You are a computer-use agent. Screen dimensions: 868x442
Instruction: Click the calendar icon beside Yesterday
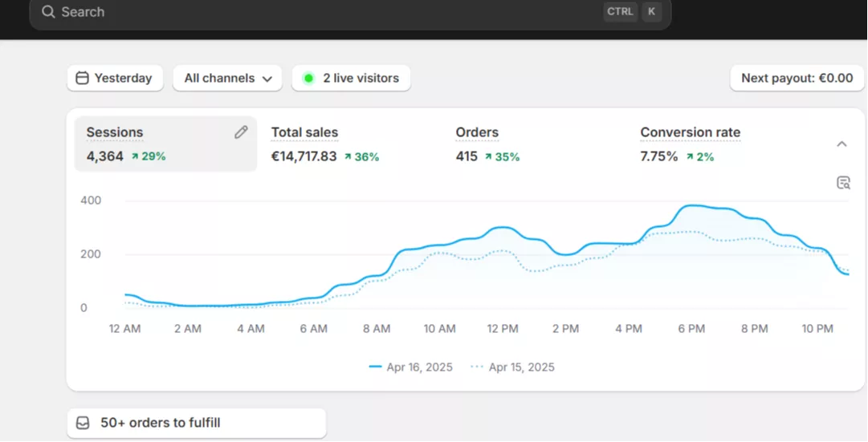click(x=82, y=79)
